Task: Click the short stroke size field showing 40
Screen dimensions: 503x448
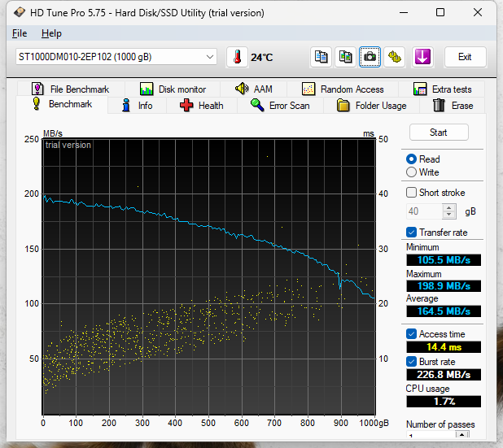Action: pyautogui.click(x=424, y=211)
